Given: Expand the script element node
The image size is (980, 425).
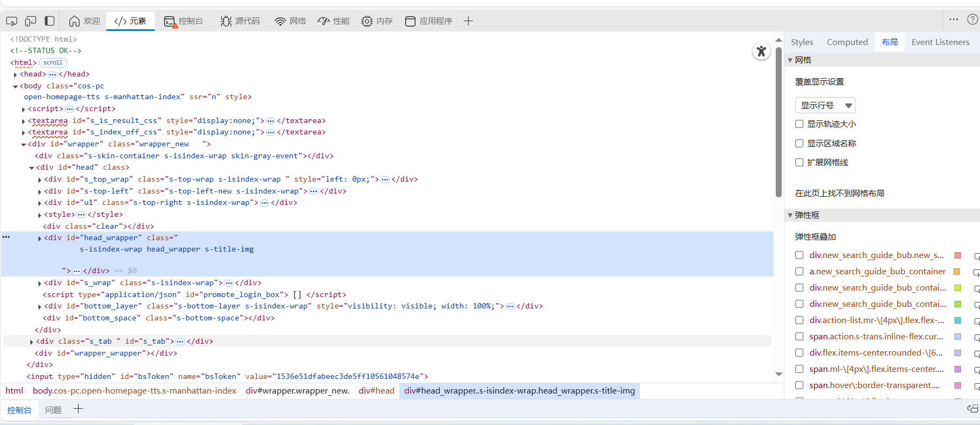Looking at the screenshot, I should point(23,110).
